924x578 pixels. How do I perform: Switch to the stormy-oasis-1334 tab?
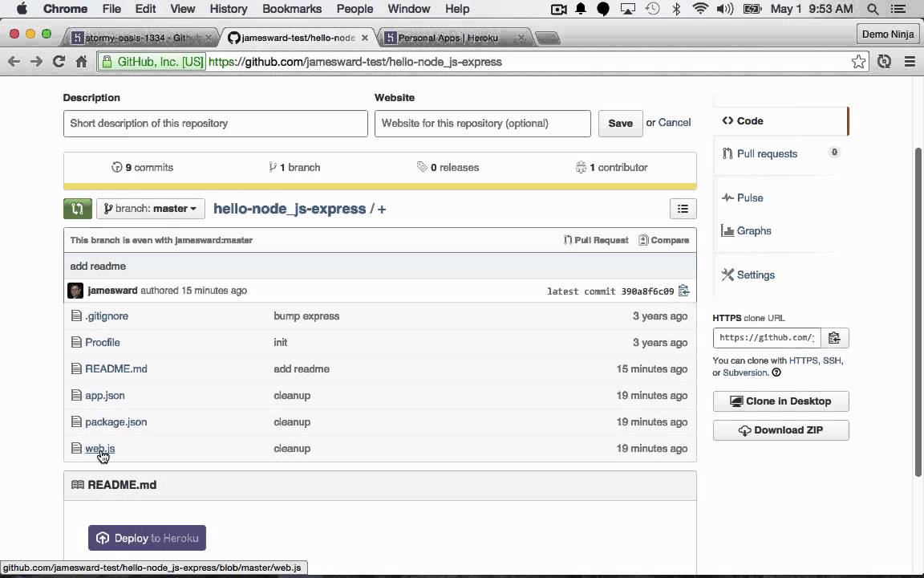pyautogui.click(x=140, y=38)
